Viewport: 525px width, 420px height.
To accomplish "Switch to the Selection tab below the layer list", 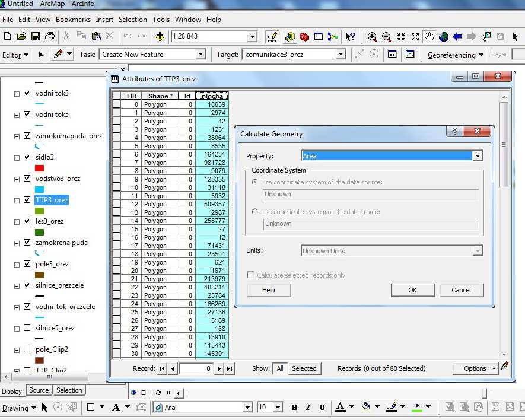I will [69, 390].
